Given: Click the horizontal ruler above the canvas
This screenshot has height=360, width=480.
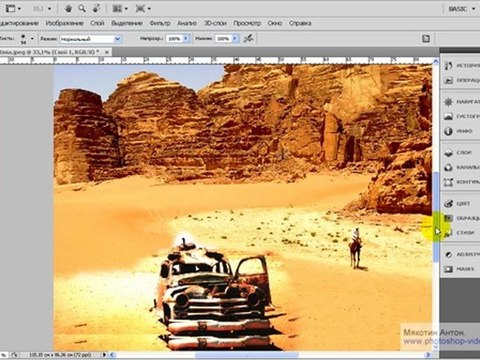Looking at the screenshot, I should pyautogui.click(x=216, y=60).
